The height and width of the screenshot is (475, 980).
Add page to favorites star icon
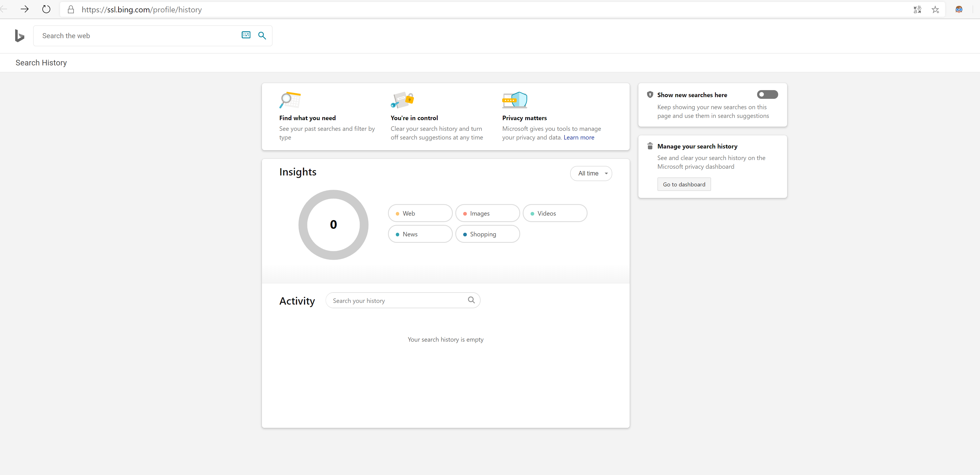point(935,10)
